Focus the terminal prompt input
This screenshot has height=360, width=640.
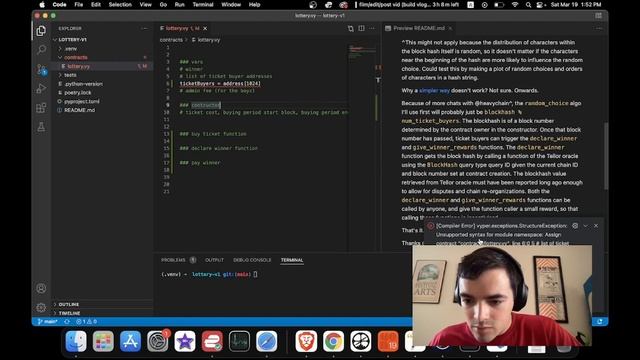pyautogui.click(x=255, y=274)
